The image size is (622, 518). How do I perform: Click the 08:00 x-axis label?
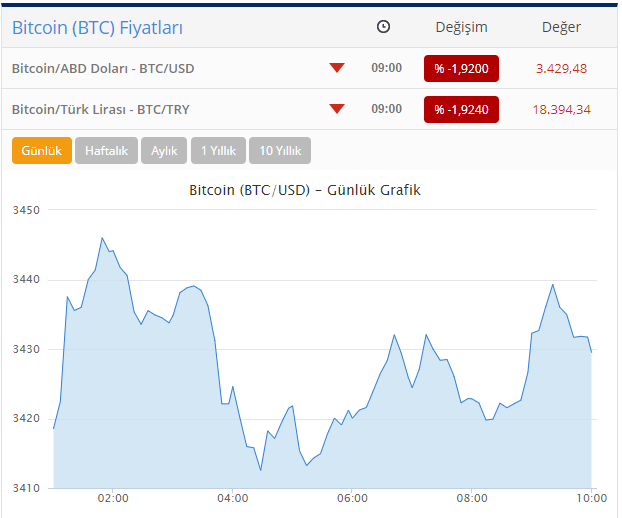(x=472, y=498)
